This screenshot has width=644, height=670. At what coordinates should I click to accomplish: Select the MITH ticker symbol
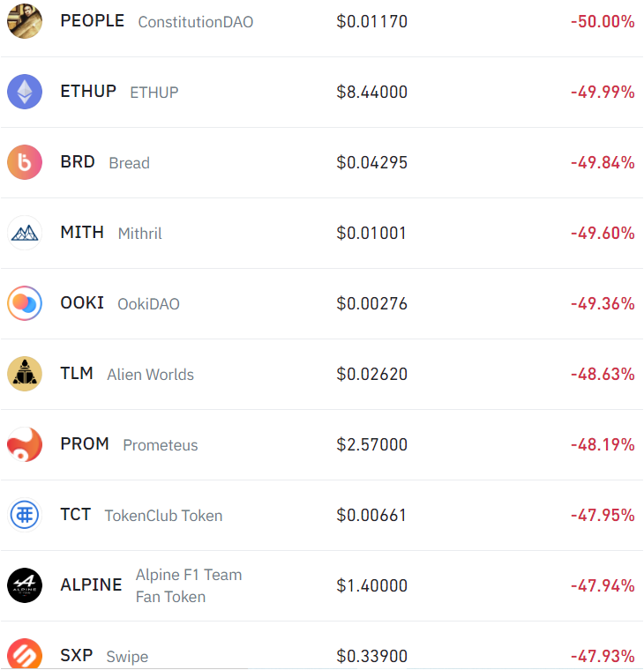[82, 233]
